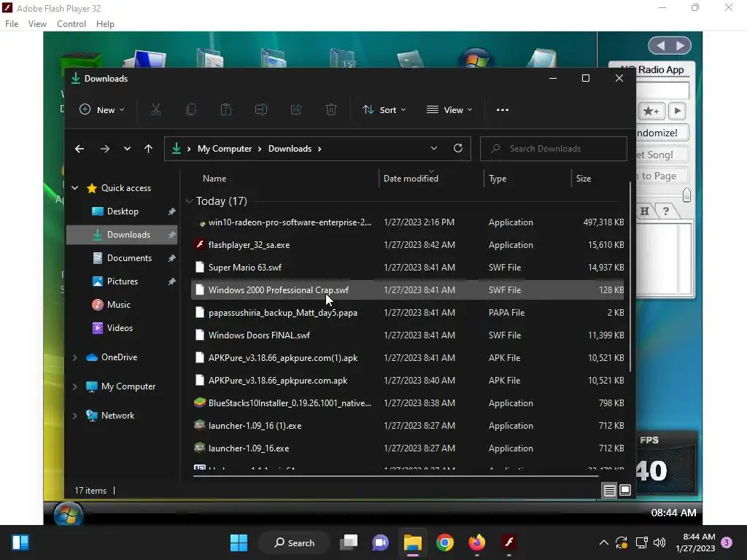Collapse the Quick access tree node
The image size is (747, 560).
click(75, 188)
